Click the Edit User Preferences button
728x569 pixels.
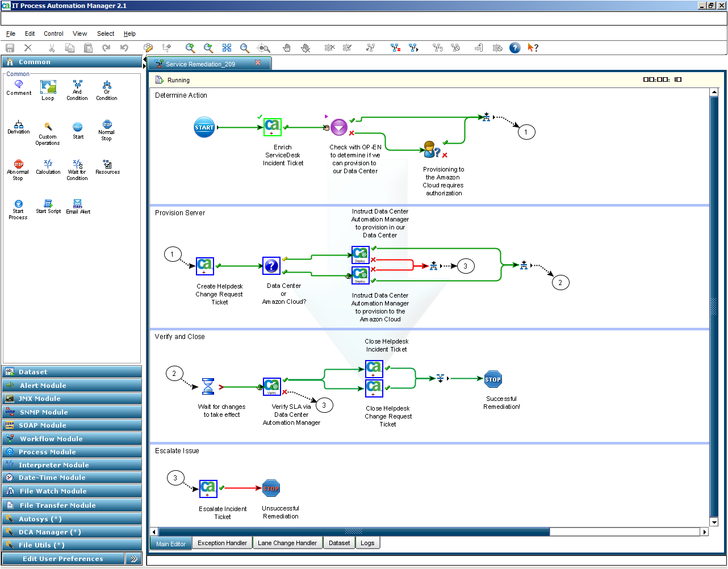[63, 559]
